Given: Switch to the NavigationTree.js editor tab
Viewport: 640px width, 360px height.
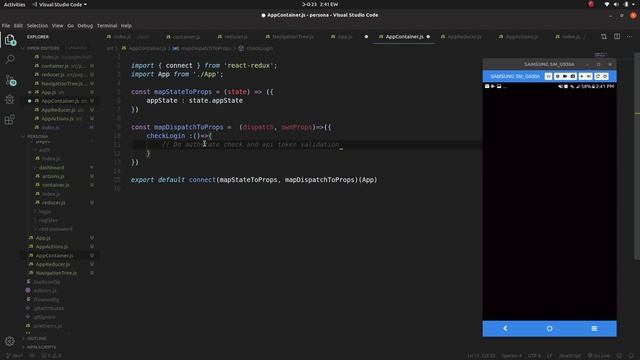Looking at the screenshot, I should tap(293, 37).
